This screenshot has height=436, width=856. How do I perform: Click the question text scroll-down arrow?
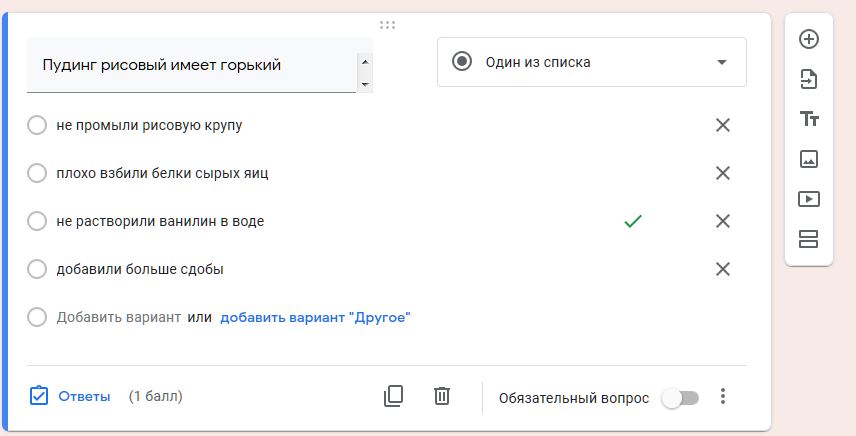point(365,85)
